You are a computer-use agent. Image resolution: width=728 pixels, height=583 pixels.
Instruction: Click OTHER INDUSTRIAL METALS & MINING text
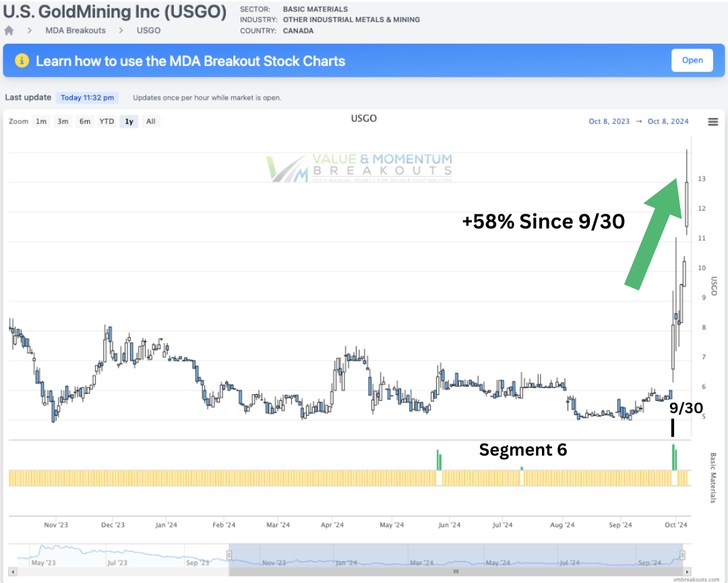point(351,20)
